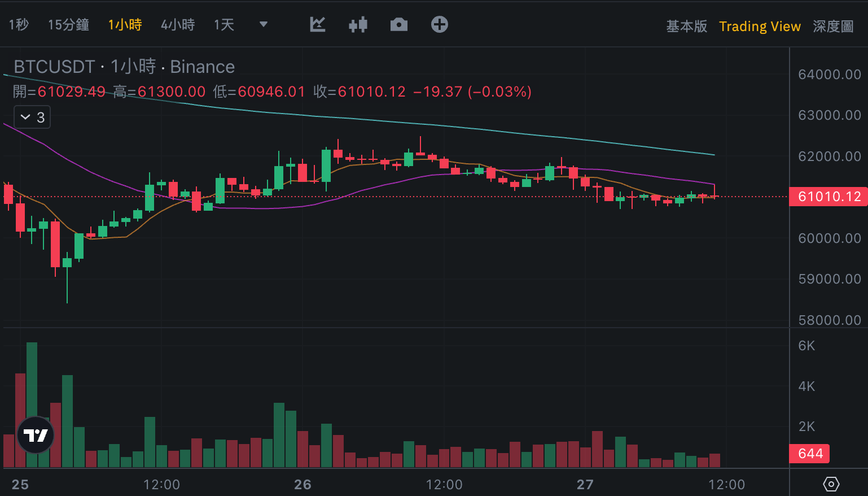This screenshot has height=496, width=868.
Task: Click the current price label 61010.12
Action: [x=829, y=197]
